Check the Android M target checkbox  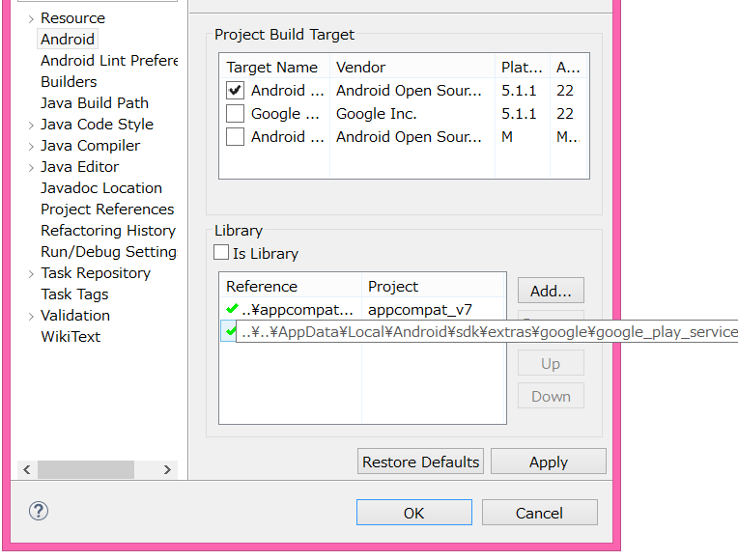(235, 137)
